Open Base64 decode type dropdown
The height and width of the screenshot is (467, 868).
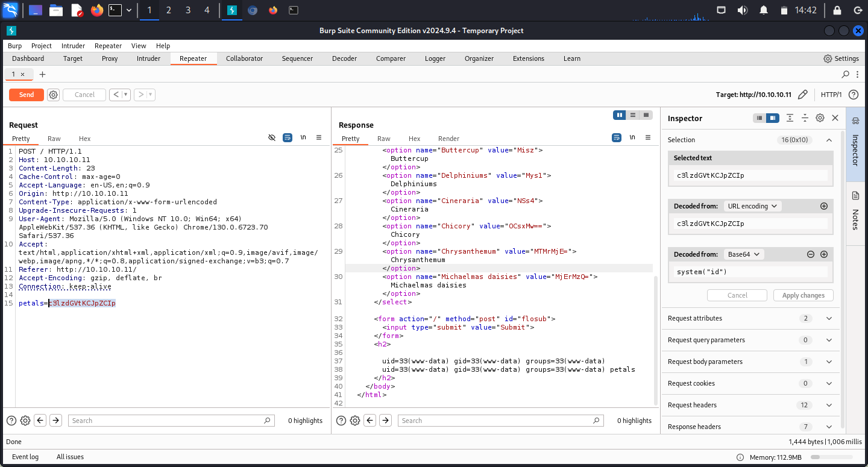click(x=744, y=254)
